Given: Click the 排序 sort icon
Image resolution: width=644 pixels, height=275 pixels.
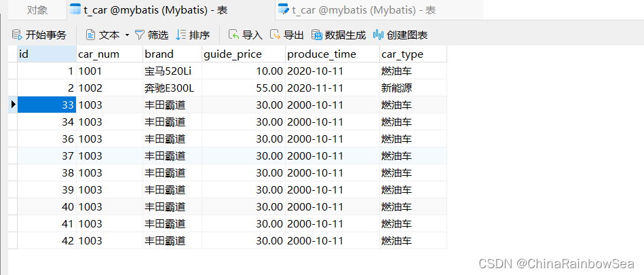Looking at the screenshot, I should click(181, 35).
